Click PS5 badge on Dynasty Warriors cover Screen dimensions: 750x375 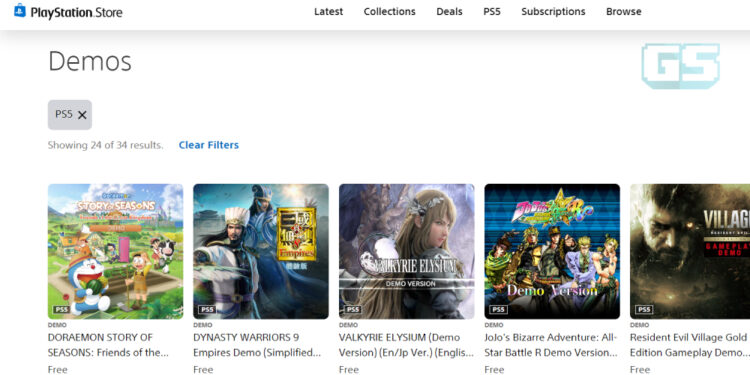coord(207,309)
